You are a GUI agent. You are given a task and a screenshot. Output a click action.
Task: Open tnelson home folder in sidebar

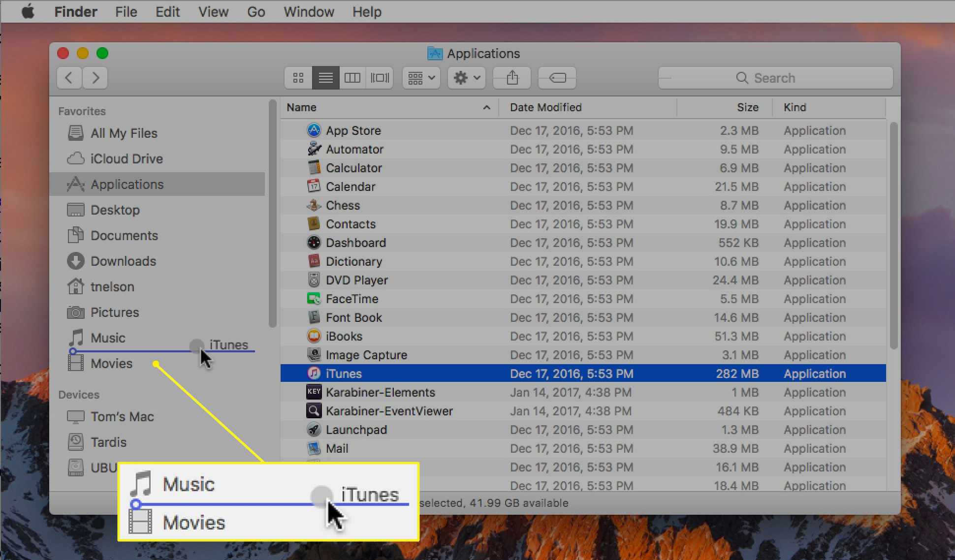coord(158,287)
